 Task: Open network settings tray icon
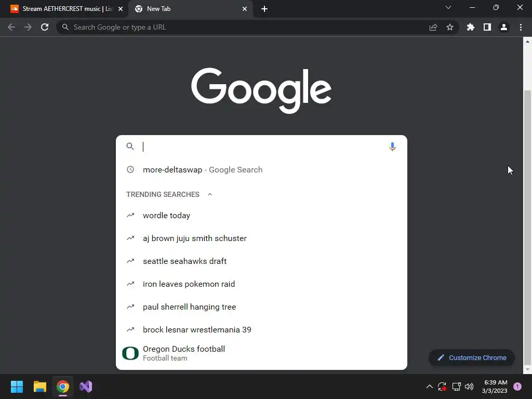click(456, 387)
